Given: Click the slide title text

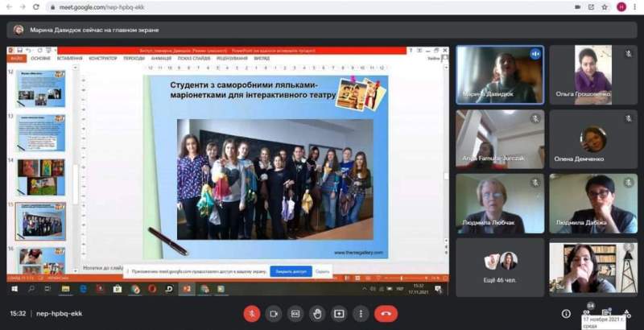Looking at the screenshot, I should 252,90.
